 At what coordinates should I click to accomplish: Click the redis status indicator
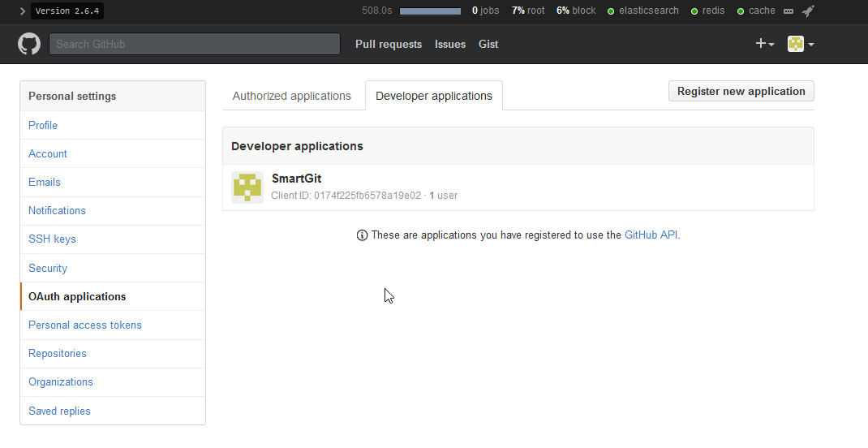pos(707,11)
